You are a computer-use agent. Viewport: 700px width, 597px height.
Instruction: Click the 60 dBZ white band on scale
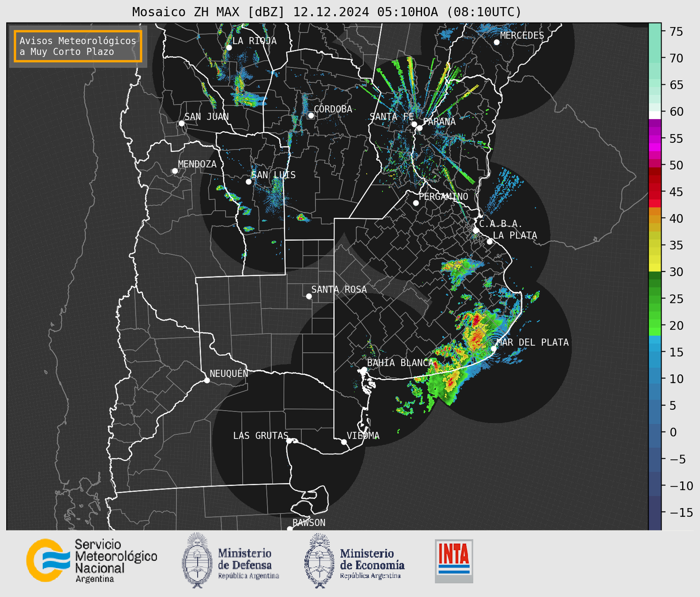655,115
